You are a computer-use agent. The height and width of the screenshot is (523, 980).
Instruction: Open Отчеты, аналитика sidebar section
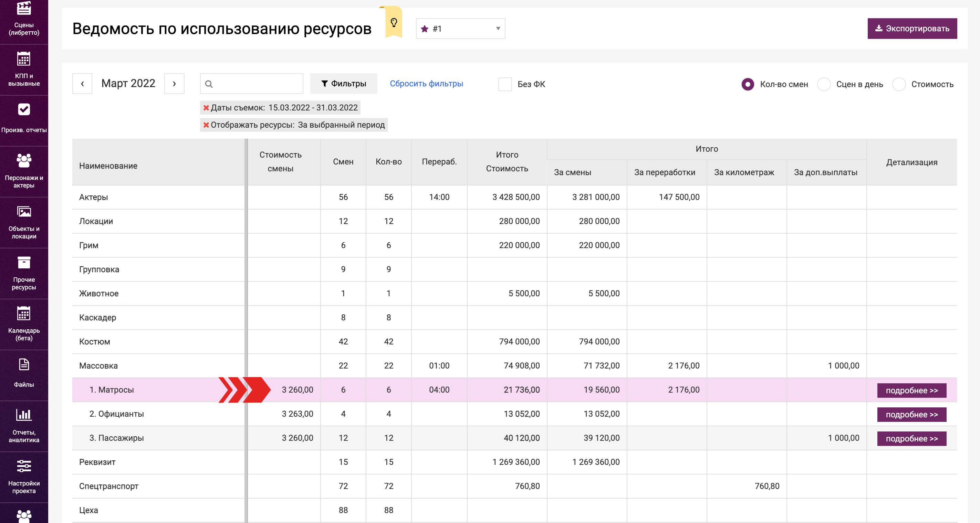click(24, 426)
